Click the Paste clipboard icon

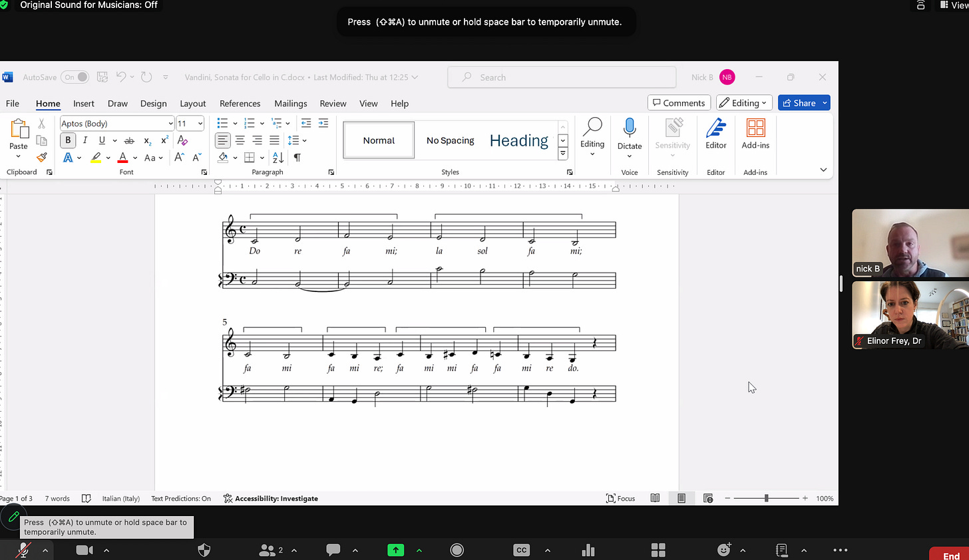[19, 128]
